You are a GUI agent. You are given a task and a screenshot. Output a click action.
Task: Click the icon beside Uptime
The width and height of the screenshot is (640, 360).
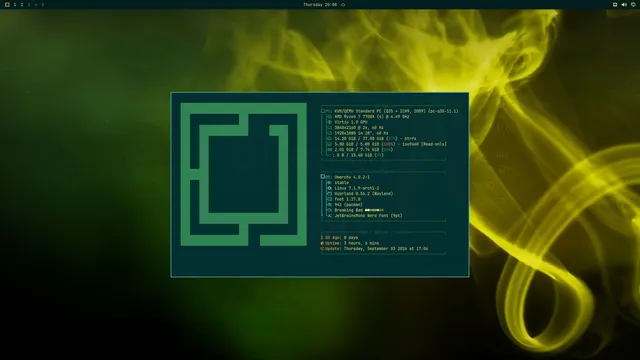pos(322,243)
